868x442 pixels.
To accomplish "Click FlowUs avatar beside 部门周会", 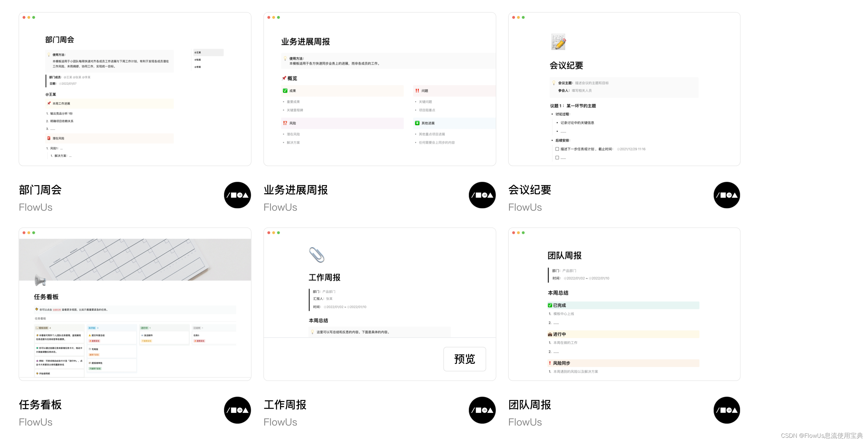I will point(237,195).
